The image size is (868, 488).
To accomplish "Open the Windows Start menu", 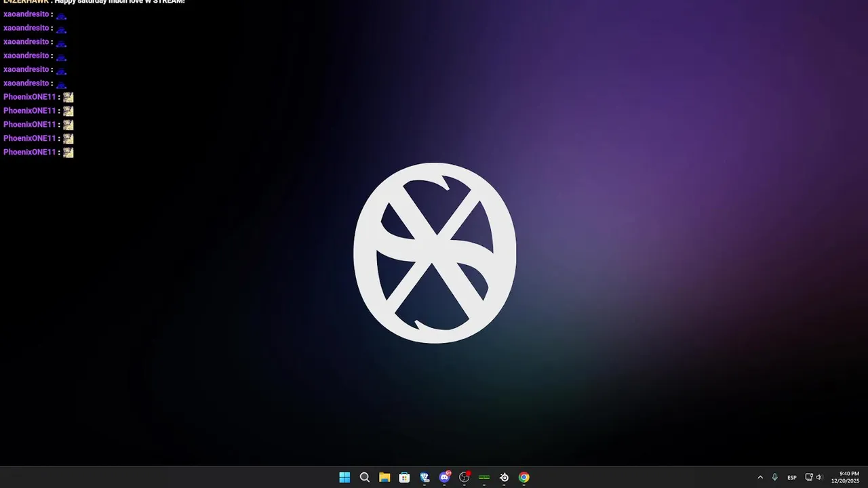I will [344, 477].
